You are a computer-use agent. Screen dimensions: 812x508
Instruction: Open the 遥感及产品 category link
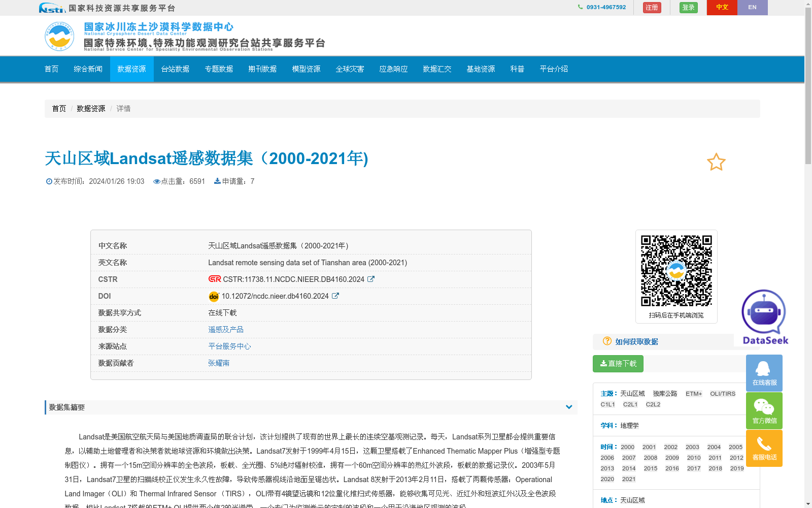tap(226, 330)
